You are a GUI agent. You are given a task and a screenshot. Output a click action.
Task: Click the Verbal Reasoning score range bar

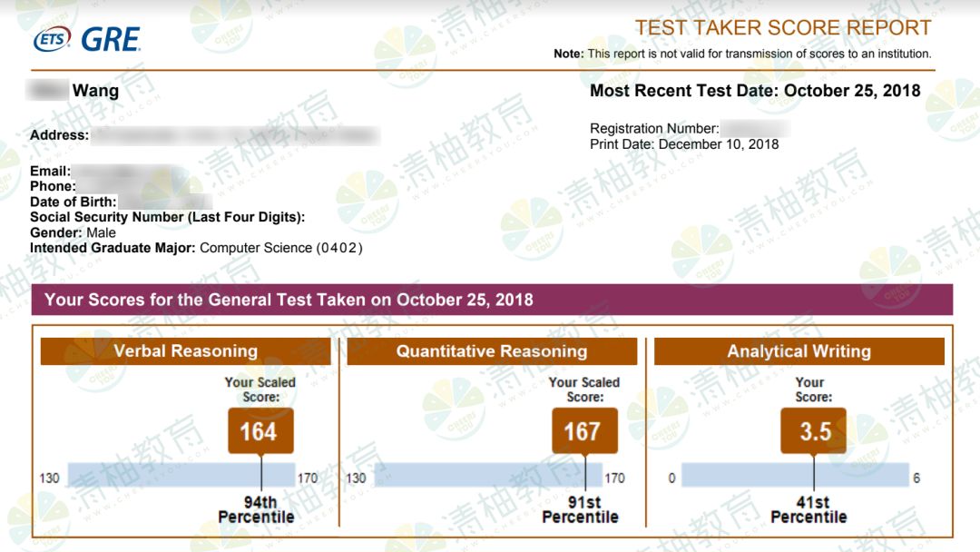[x=181, y=475]
